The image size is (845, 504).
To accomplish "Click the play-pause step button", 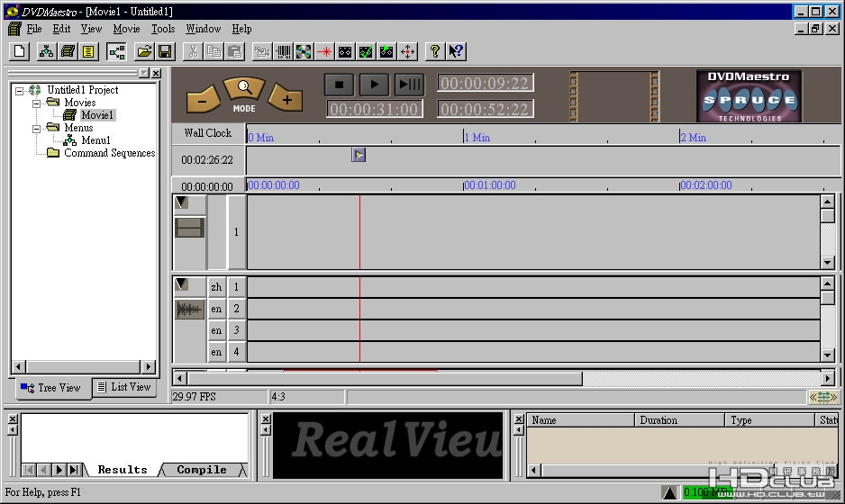I will (409, 85).
